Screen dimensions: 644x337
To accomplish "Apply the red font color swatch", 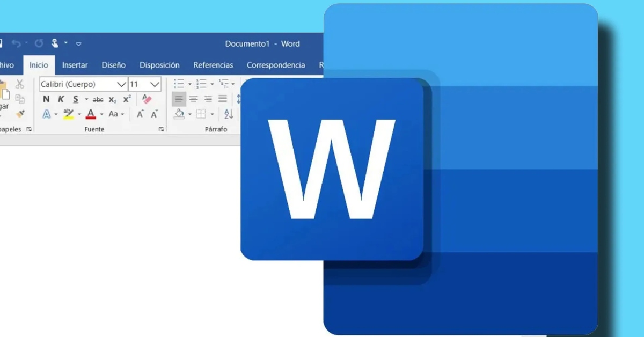I will point(91,114).
